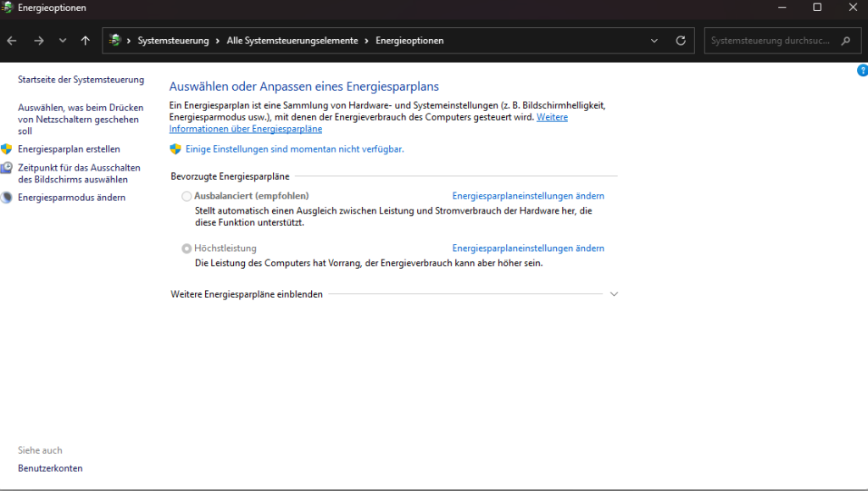The image size is (868, 491).
Task: Click the shield icon next to unavailable settings notice
Action: (x=175, y=148)
